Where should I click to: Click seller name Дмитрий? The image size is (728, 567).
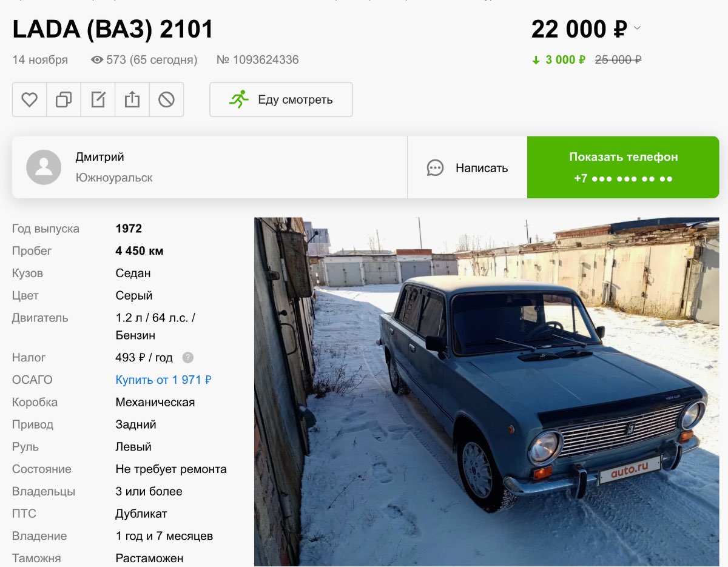[99, 157]
